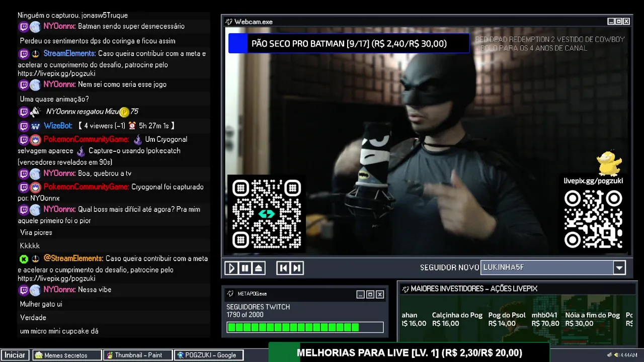
Task: Click 'Pog do Psol' investor entry
Action: (x=507, y=319)
